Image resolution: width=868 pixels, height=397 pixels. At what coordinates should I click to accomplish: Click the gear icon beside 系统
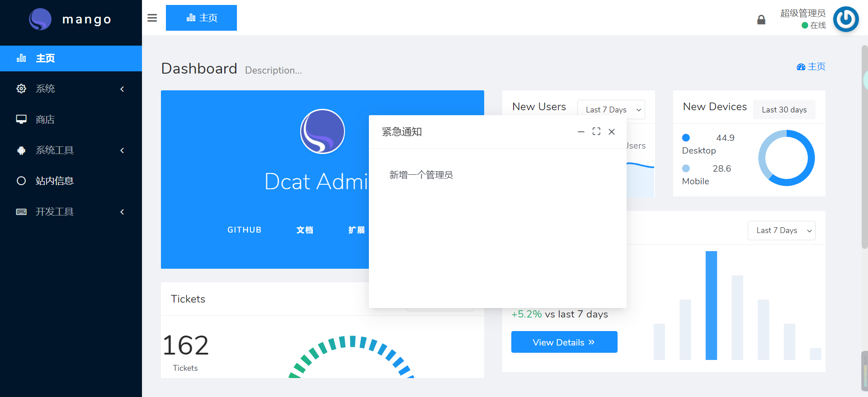click(21, 89)
